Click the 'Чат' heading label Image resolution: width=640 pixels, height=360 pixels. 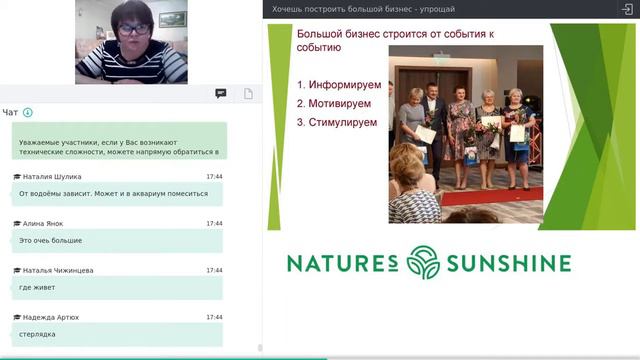pos(10,112)
